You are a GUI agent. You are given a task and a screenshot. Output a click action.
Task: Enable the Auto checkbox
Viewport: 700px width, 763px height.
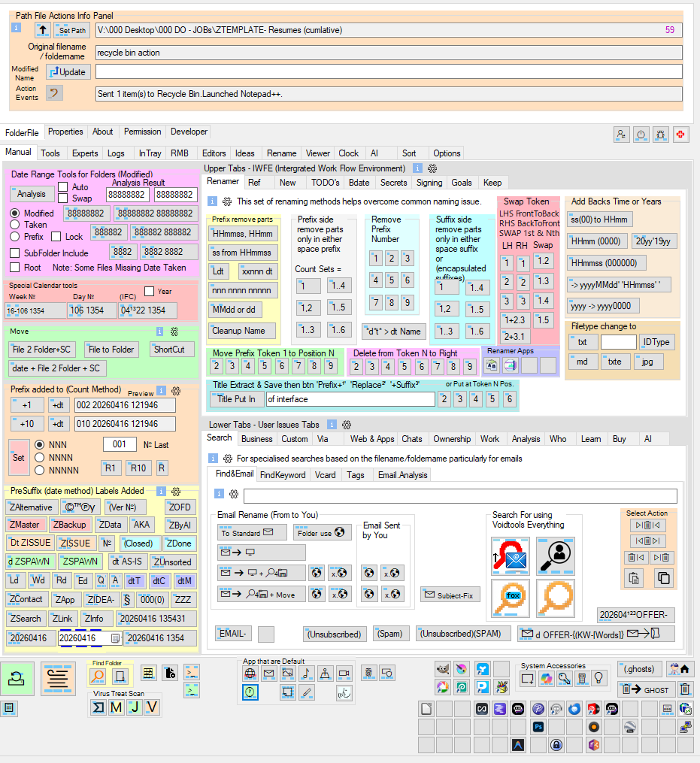[63, 186]
